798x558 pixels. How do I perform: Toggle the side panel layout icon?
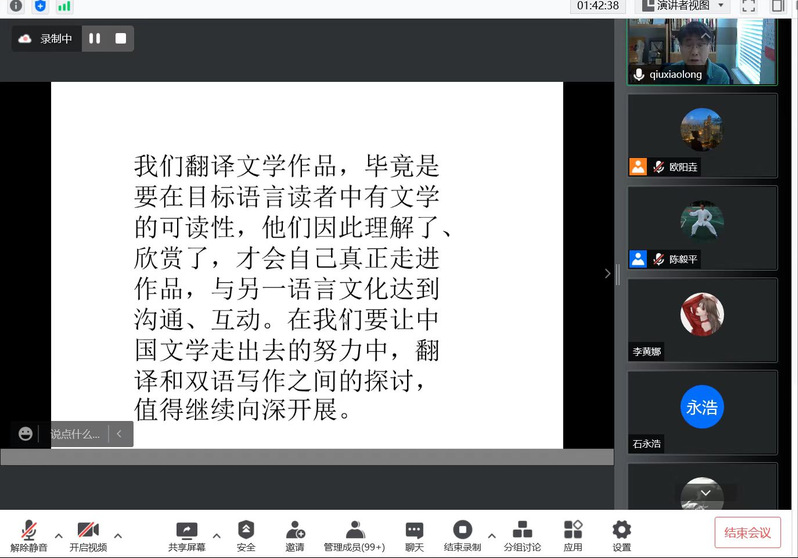point(777,6)
